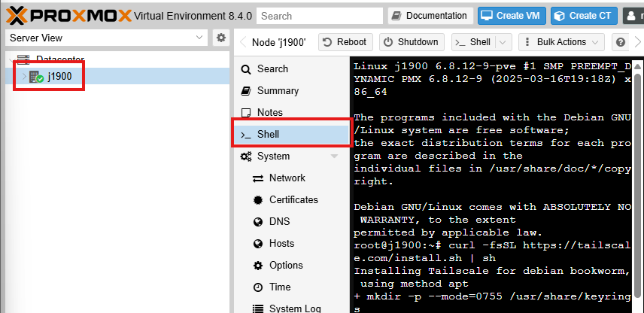Open the Notes menu item

pos(292,113)
